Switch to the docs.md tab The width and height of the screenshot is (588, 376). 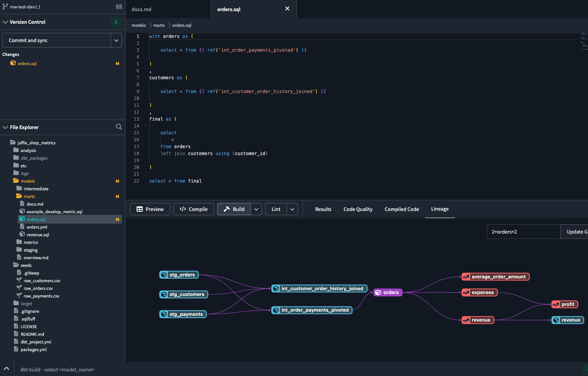tap(141, 8)
